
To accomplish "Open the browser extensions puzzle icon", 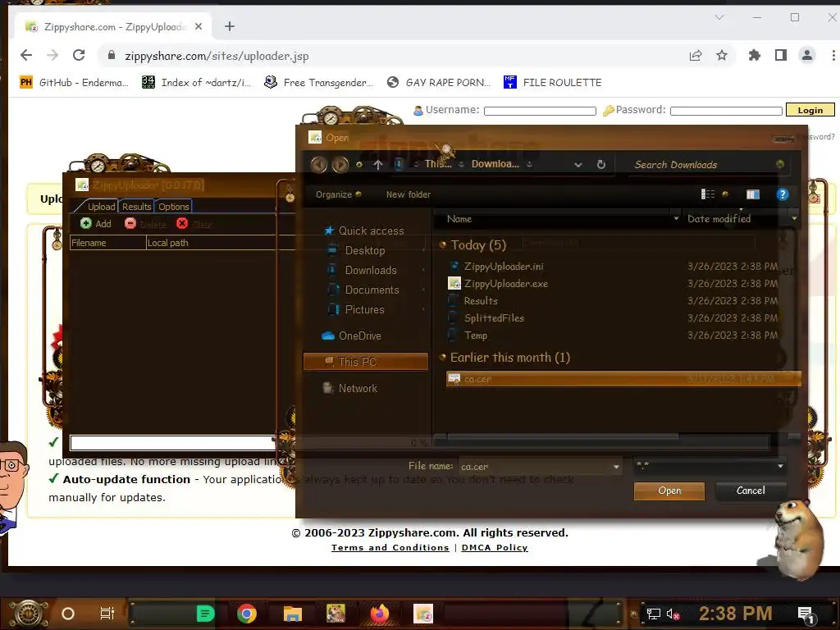I will [x=755, y=55].
